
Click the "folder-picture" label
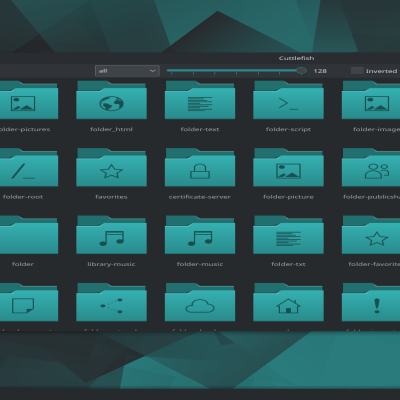click(288, 197)
